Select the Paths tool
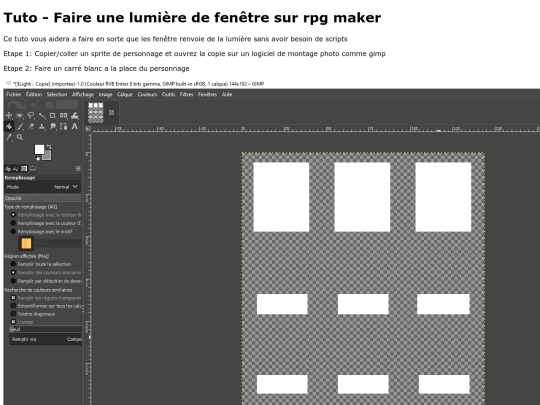Viewport: 540px width, 405px height. 63,126
